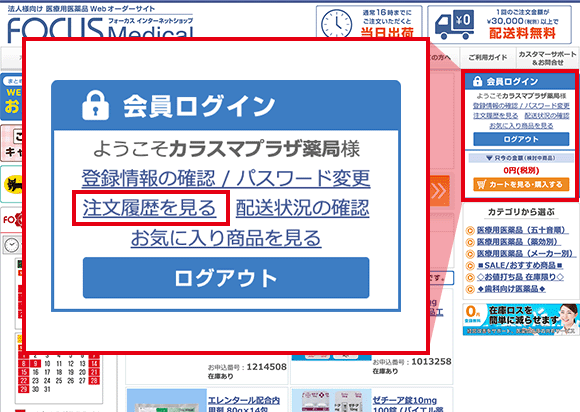580x412 pixels.
Task: Click the clock icon in same-day shipping banner
Action: point(337,24)
